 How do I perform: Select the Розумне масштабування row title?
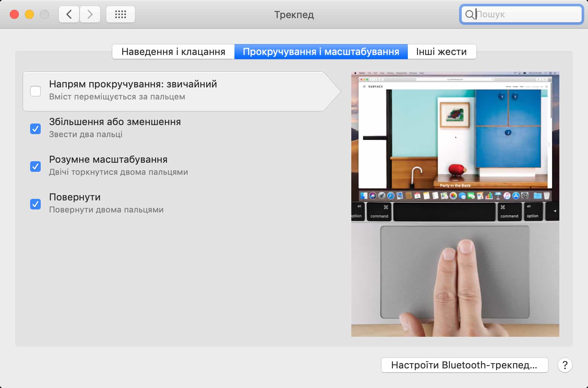point(108,159)
